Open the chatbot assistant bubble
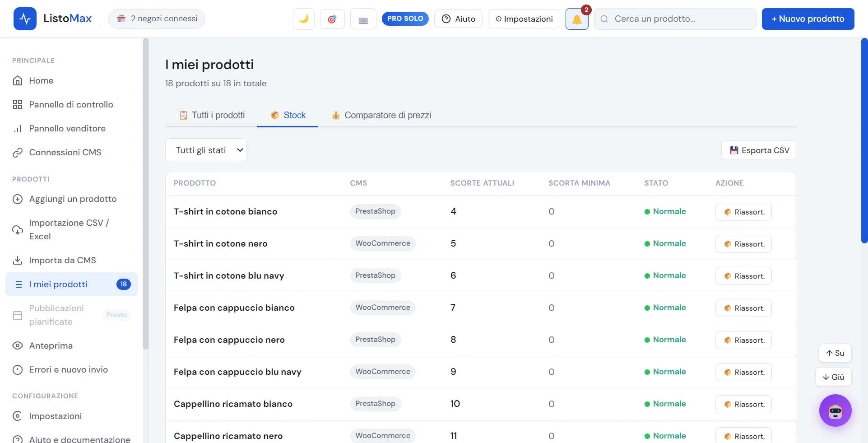 835,410
